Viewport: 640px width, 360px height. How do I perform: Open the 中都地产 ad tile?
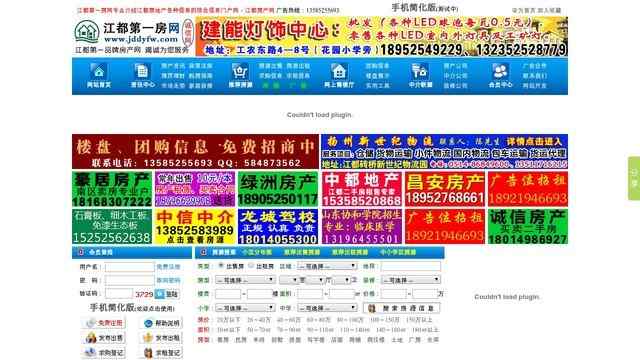point(362,189)
